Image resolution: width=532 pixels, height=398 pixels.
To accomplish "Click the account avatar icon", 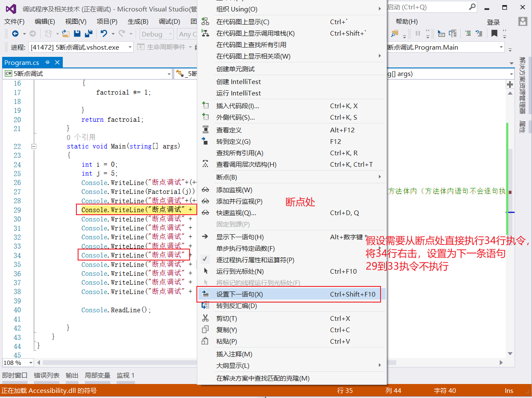I will coord(523,22).
